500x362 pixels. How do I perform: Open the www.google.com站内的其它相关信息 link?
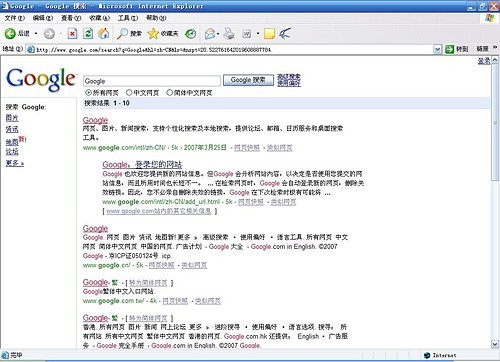point(159,211)
